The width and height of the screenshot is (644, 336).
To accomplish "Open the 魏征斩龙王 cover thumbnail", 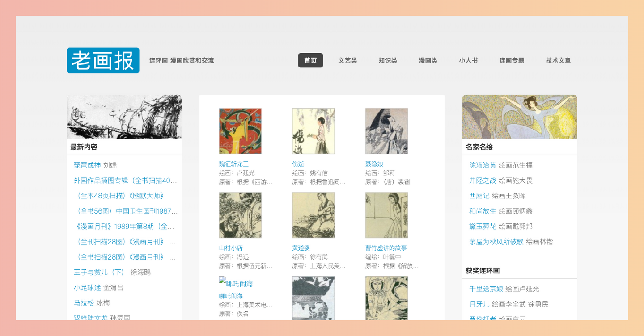I will [x=240, y=131].
